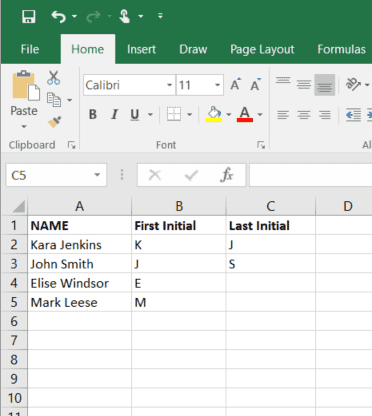The width and height of the screenshot is (372, 416).
Task: Set Middle Align vertical alignment
Action: [x=304, y=84]
